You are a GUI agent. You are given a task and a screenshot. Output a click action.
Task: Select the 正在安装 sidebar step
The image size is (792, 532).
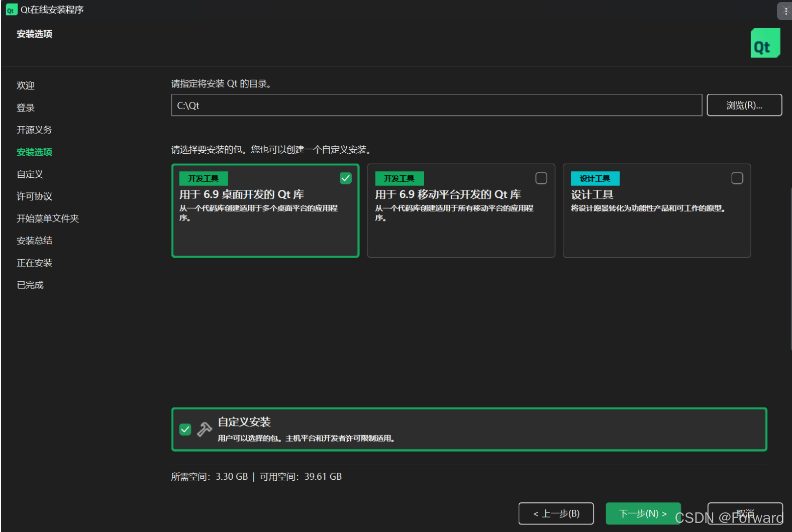(34, 263)
